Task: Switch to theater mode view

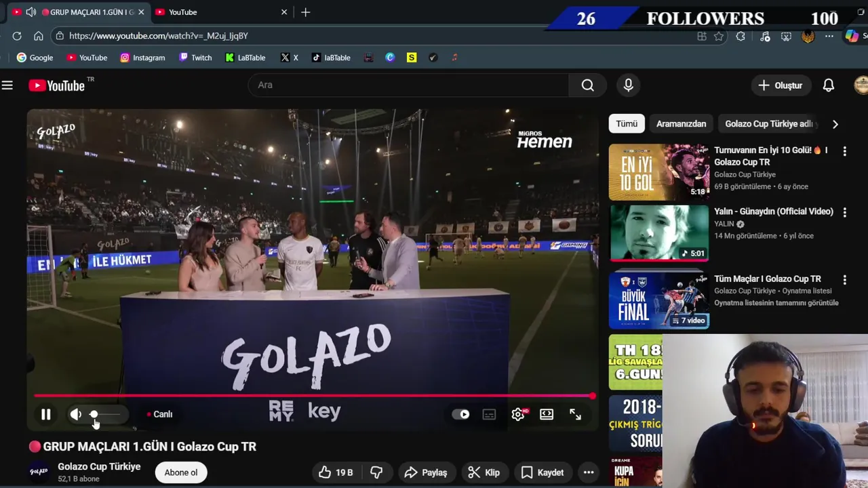Action: click(x=547, y=414)
